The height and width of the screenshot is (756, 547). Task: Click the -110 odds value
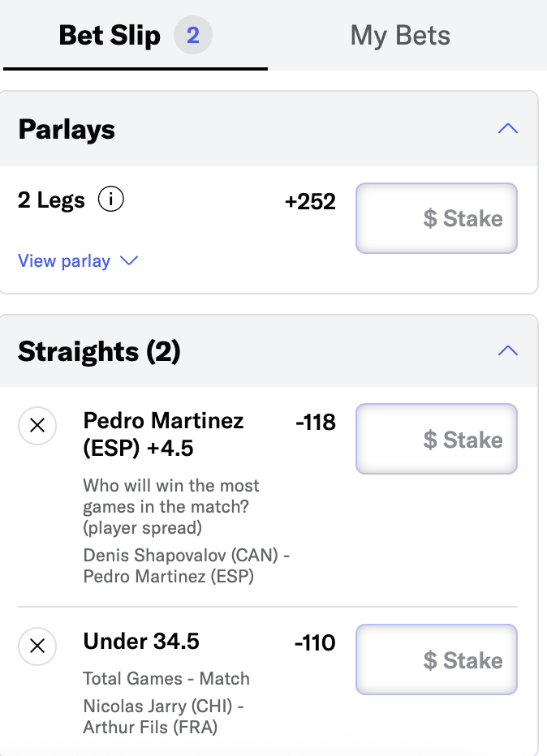coord(315,642)
